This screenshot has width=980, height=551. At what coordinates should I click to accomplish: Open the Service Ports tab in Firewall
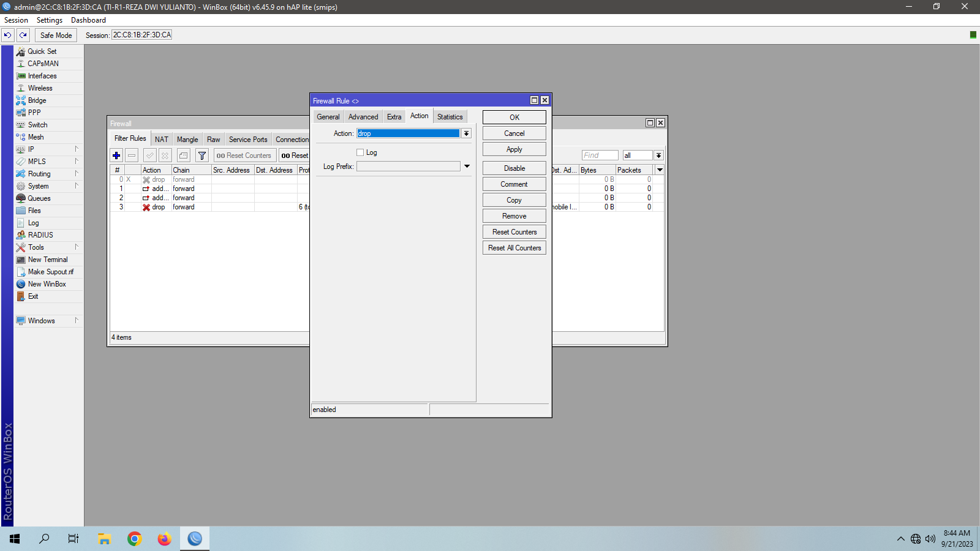[248, 140]
